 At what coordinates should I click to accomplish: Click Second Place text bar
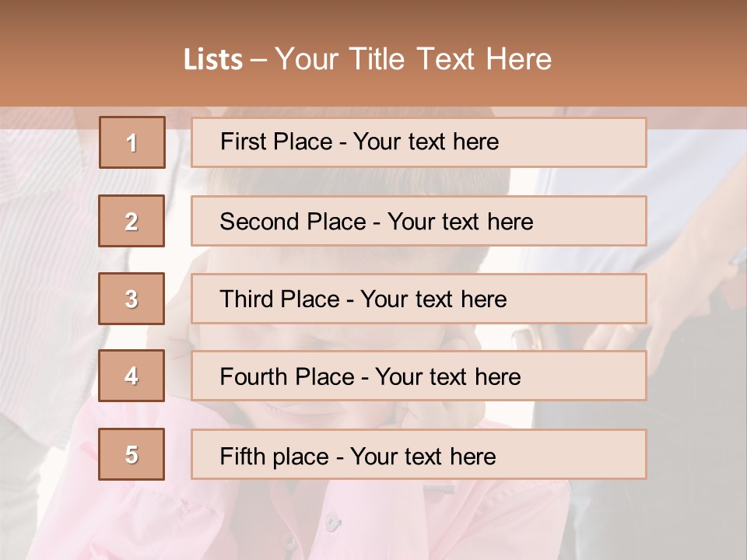419,221
